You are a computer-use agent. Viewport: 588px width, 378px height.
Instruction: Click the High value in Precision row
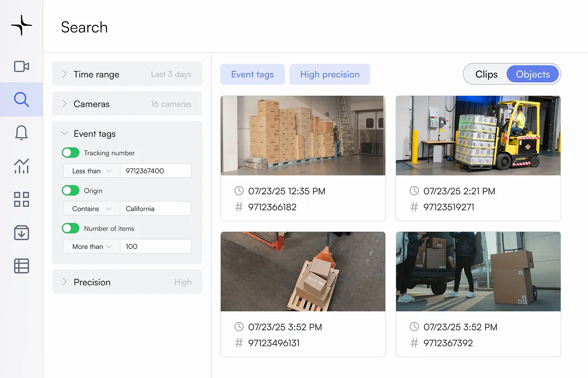click(x=183, y=282)
